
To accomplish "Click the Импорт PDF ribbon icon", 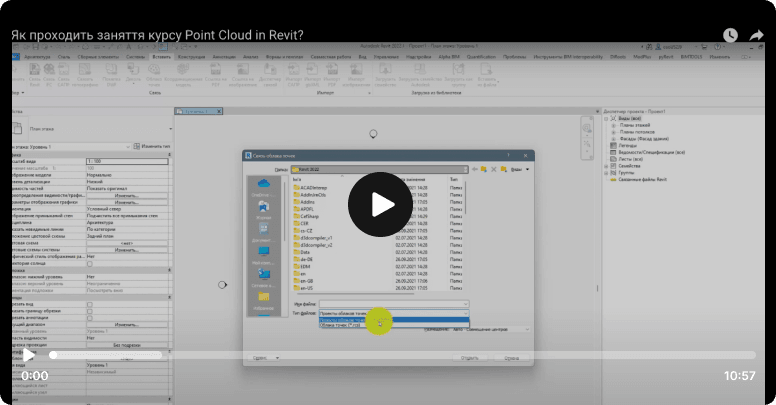I will 332,75.
